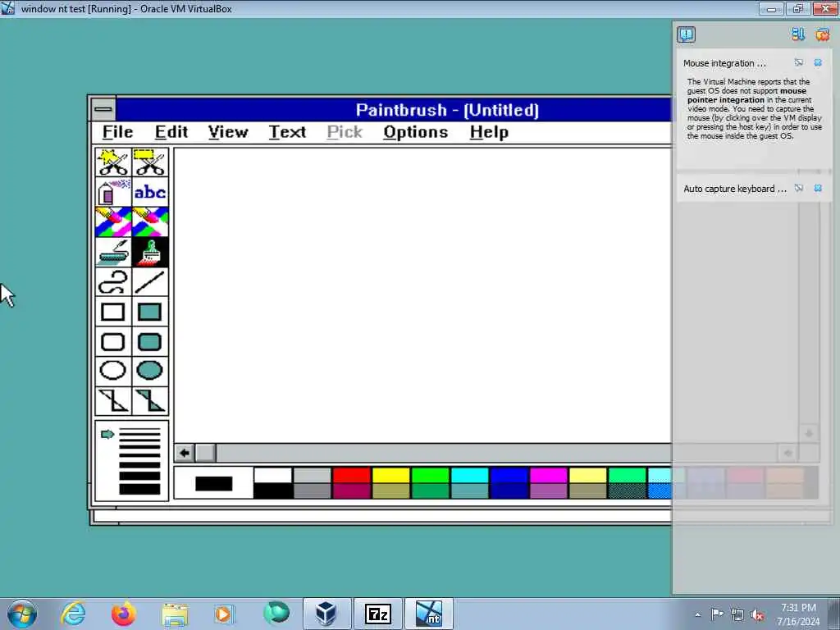The width and height of the screenshot is (840, 630).
Task: Choose the olive color swatch
Action: click(x=391, y=491)
